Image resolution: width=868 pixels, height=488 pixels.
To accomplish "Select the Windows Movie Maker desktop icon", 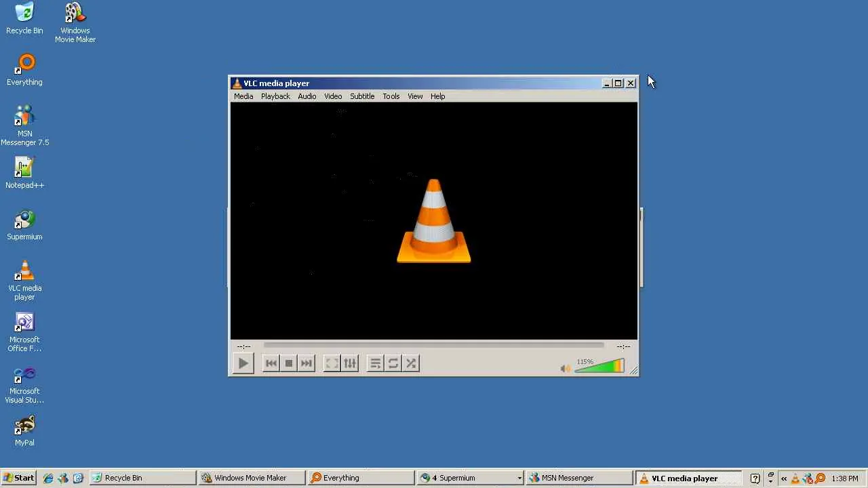I will coord(75,23).
